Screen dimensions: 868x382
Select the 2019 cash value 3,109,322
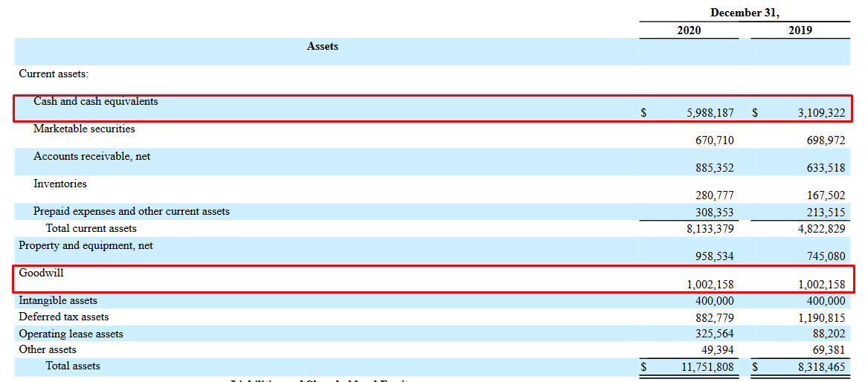pos(821,113)
